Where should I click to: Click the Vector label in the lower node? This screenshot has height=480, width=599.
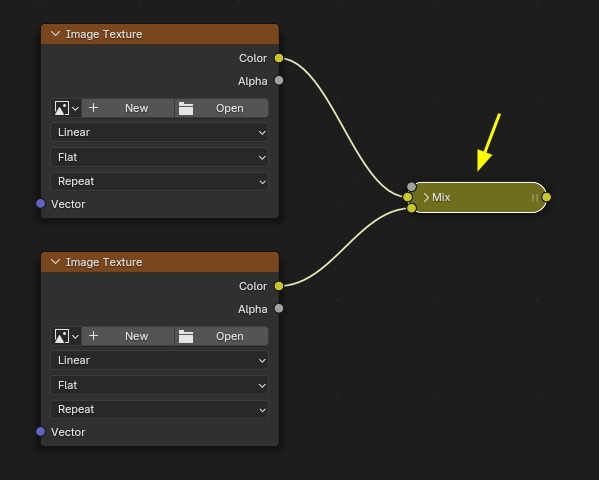(x=68, y=432)
